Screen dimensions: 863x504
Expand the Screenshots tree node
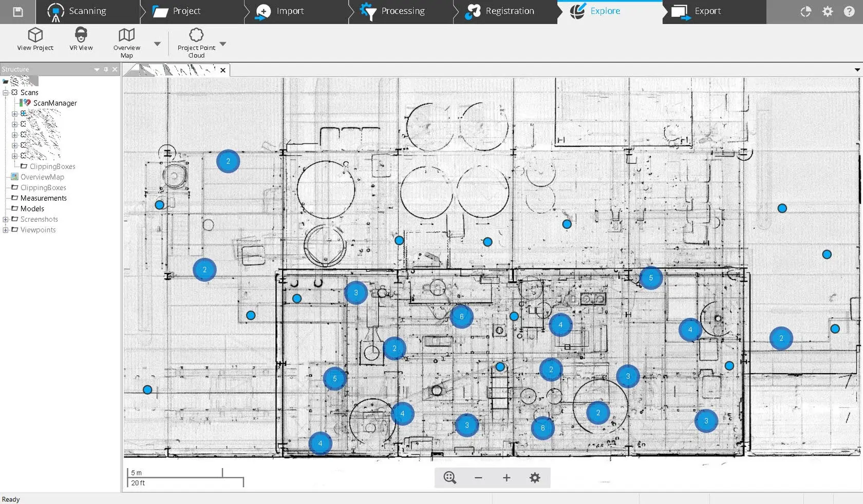click(x=6, y=219)
